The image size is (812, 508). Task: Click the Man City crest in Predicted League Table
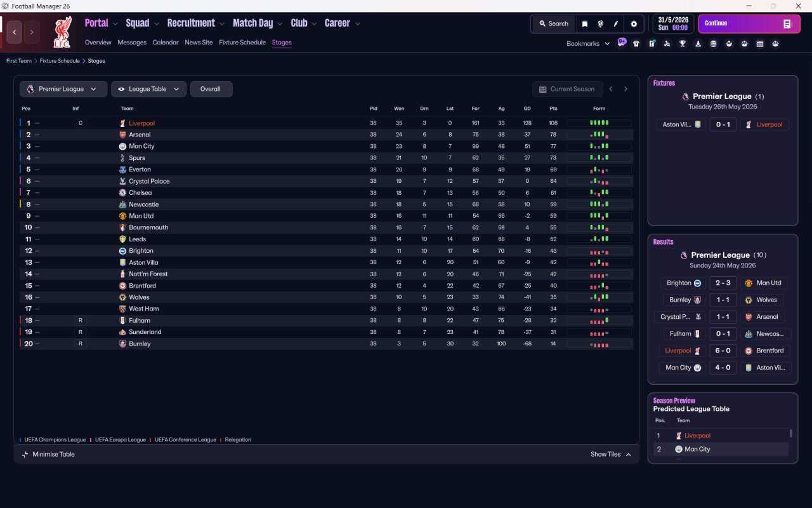pos(679,449)
